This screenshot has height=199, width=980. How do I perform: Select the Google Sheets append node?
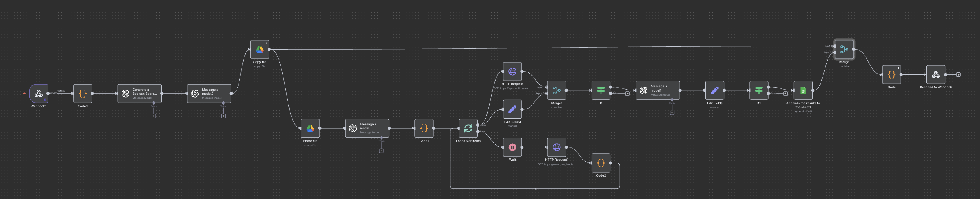point(803,90)
